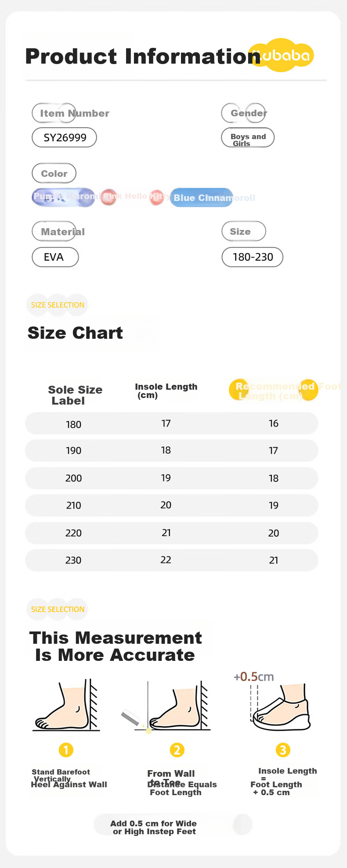Click the yellow kubaba brand logo
Screen dimensions: 347x868
(281, 55)
